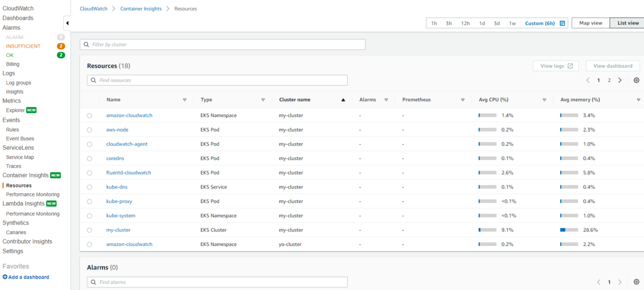Select the cloudwatch-agent row radio button
Viewport: 644px width, 290px height.
click(89, 144)
